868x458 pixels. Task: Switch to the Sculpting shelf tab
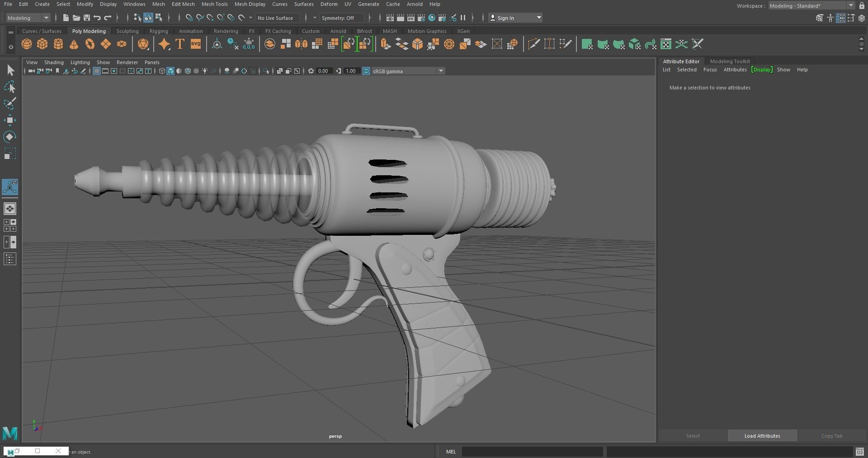point(127,31)
